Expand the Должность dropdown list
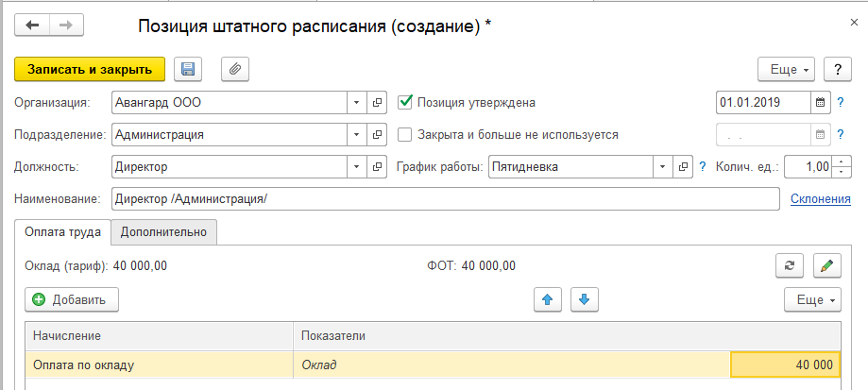Image resolution: width=868 pixels, height=390 pixels. (x=356, y=167)
